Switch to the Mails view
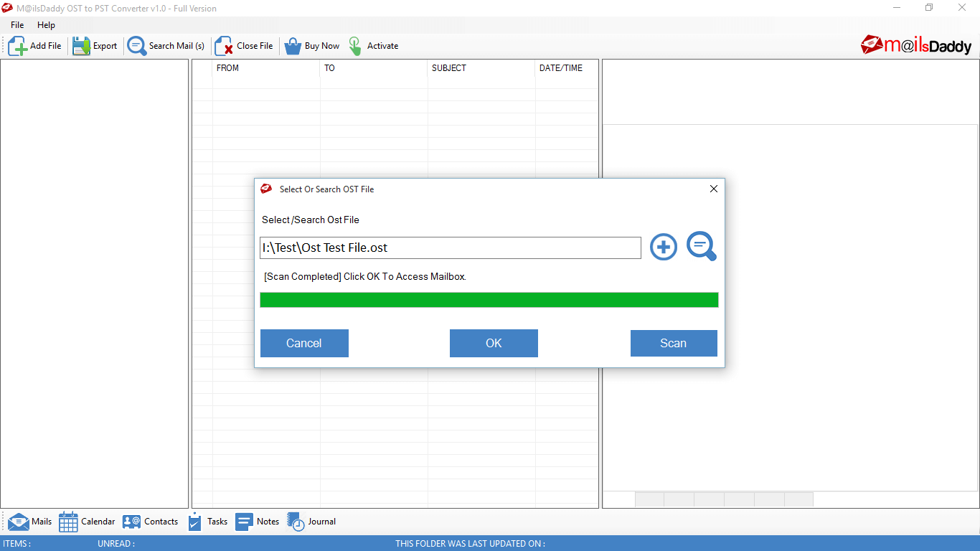980x551 pixels. click(x=29, y=522)
